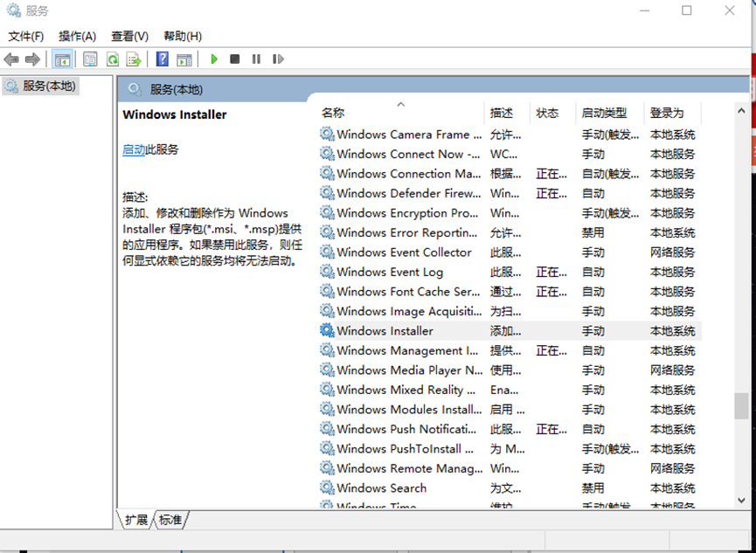Screen dimensions: 756x553
Task: Click the Pause Service toolbar button
Action: (256, 59)
